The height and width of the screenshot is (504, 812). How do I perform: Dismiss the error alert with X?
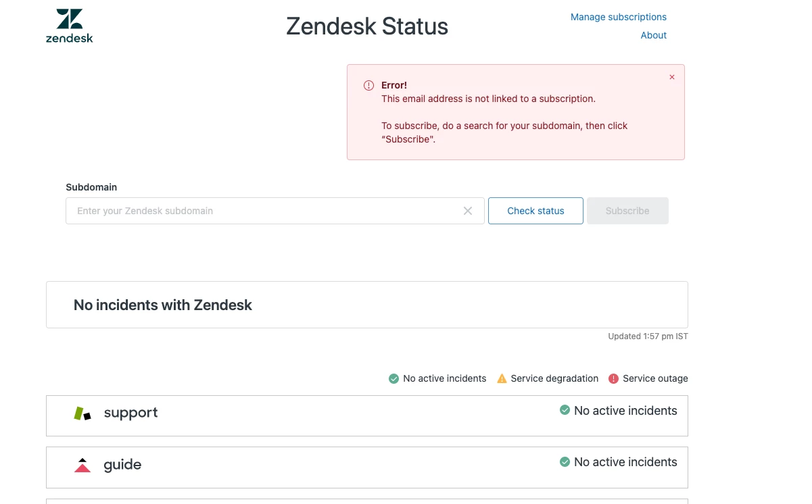click(x=672, y=77)
